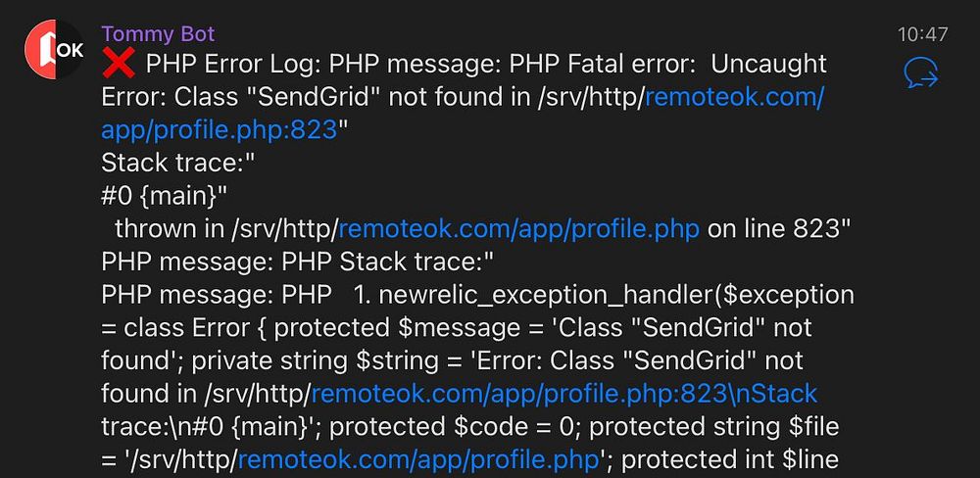Image resolution: width=980 pixels, height=478 pixels.
Task: Tap the standalone "Stack trace:" line
Action: [x=178, y=163]
